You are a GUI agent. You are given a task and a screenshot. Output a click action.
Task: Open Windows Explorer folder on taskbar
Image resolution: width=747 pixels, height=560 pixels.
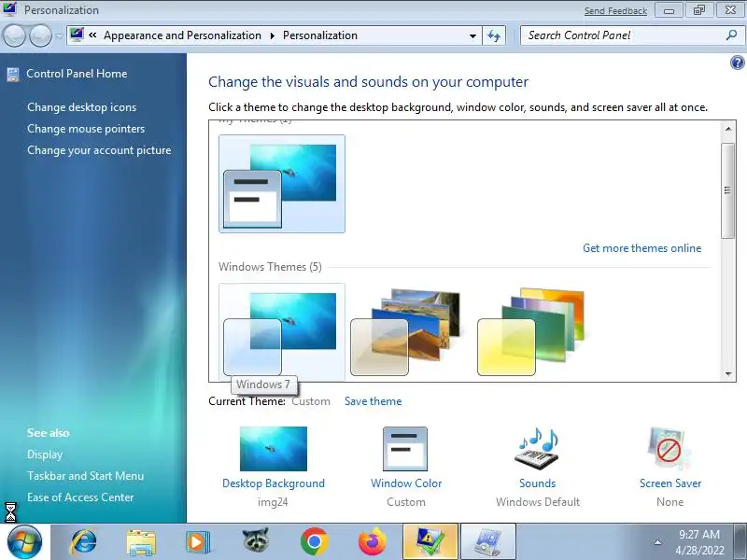tap(141, 542)
